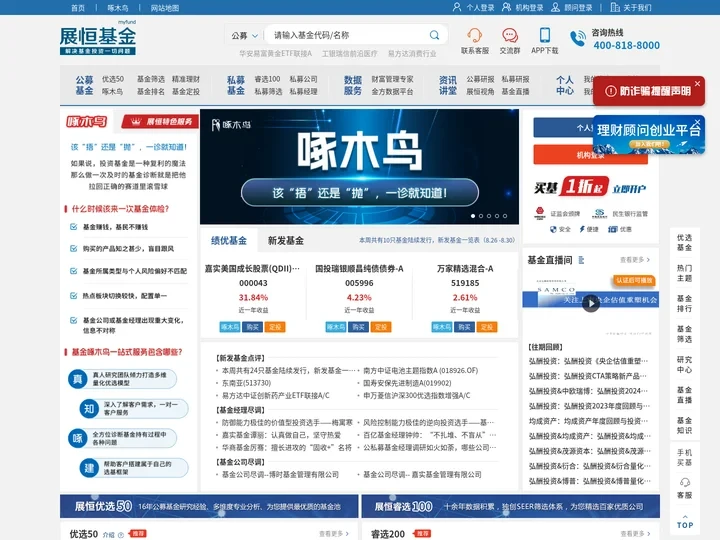The width and height of the screenshot is (720, 540).
Task: Select last banner carousel dot
Action: click(x=505, y=216)
